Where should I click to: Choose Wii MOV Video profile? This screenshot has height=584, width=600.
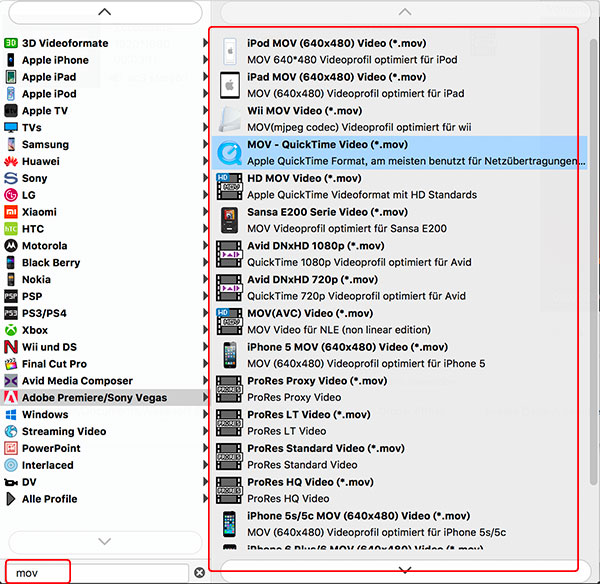tap(399, 119)
